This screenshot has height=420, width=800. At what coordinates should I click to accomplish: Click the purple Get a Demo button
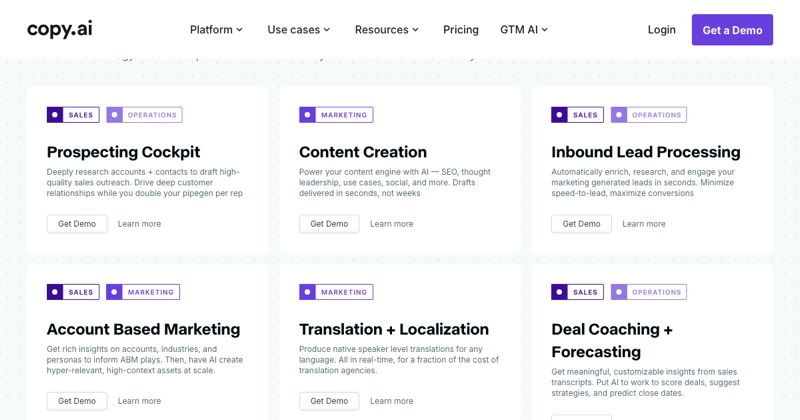(x=732, y=30)
